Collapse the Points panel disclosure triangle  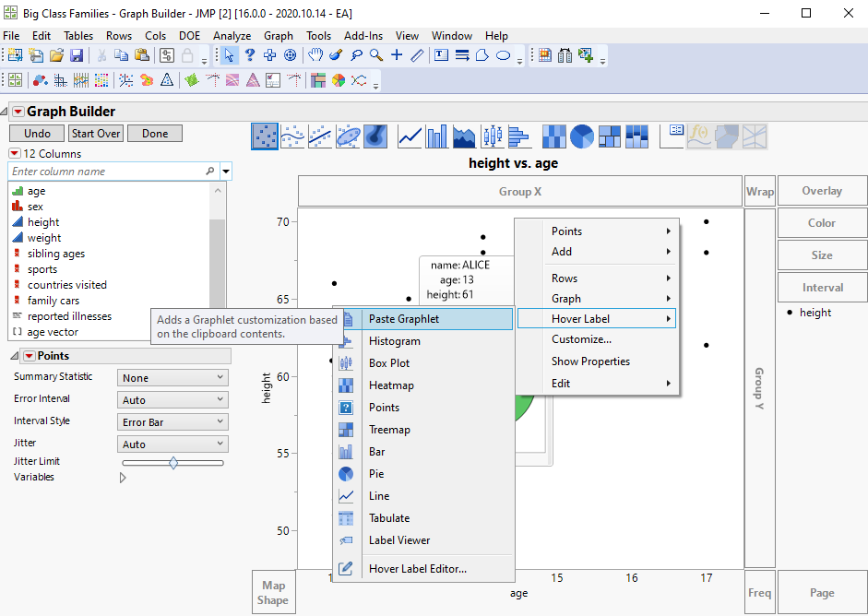coord(14,356)
